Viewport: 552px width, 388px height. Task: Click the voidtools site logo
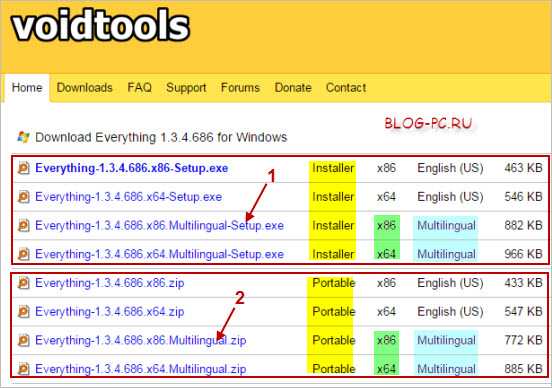tap(101, 25)
